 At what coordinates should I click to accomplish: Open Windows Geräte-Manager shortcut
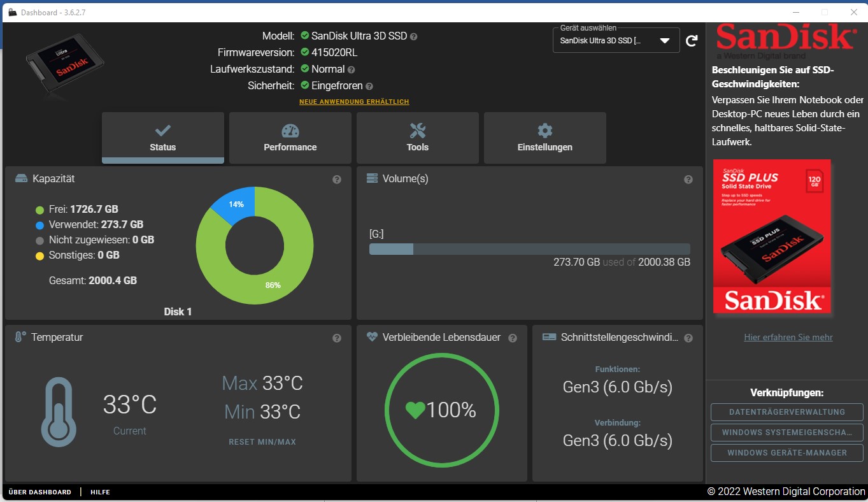tap(787, 453)
